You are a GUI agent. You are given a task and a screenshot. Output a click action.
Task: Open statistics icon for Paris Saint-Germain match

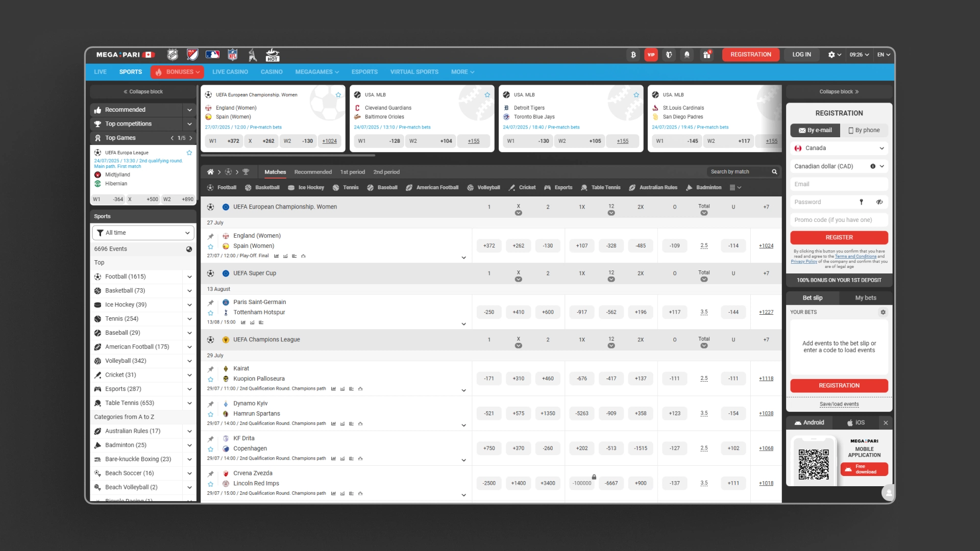(x=243, y=322)
